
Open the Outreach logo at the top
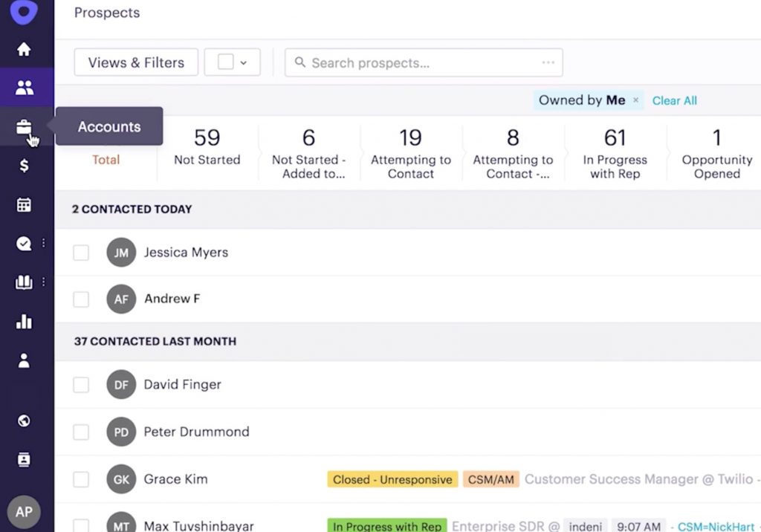pyautogui.click(x=25, y=12)
